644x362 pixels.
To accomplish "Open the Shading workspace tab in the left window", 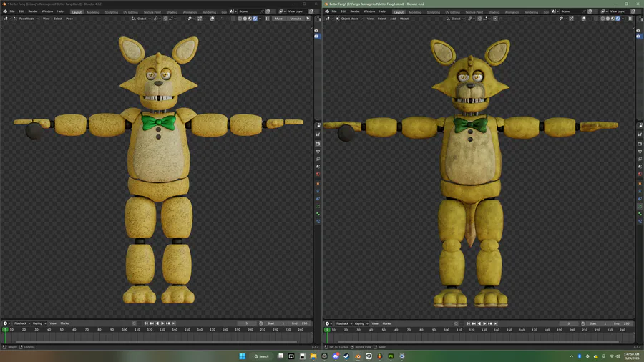I will 172,12.
